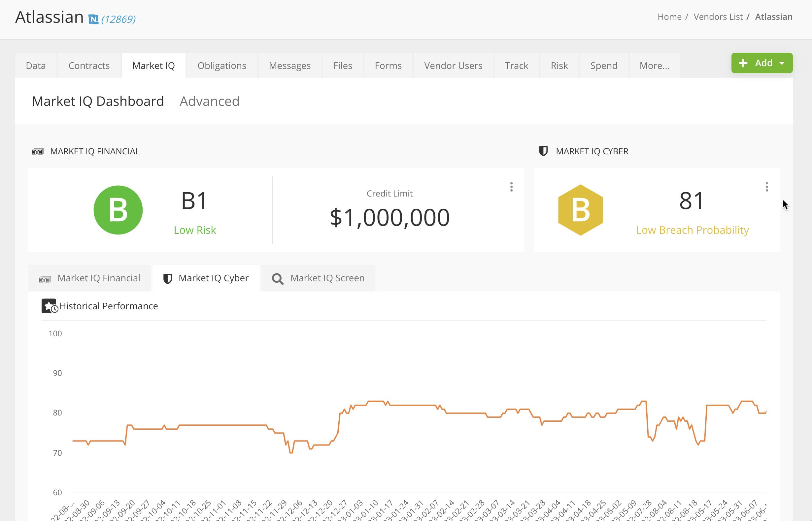Click the Home breadcrumb link
Screen dimensions: 812x521
click(x=669, y=17)
